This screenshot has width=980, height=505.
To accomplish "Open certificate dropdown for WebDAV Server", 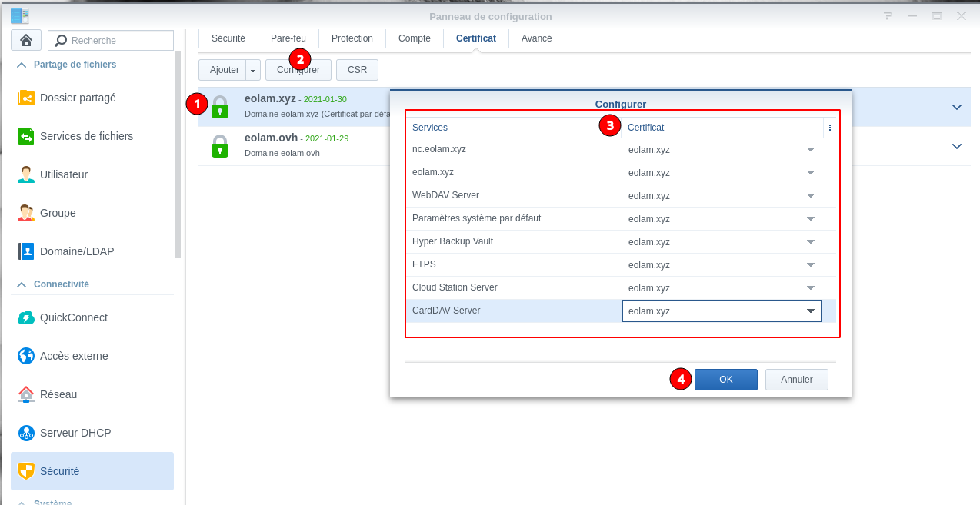I will click(x=810, y=195).
